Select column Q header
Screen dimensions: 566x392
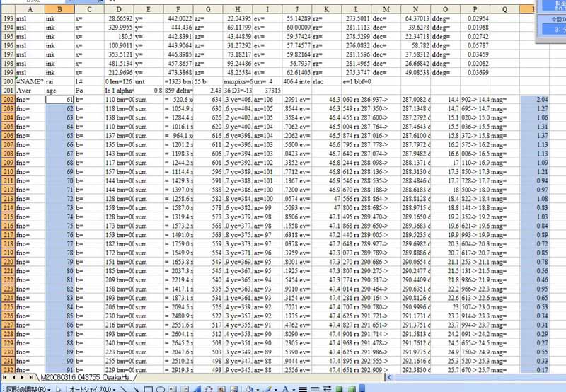[504, 9]
